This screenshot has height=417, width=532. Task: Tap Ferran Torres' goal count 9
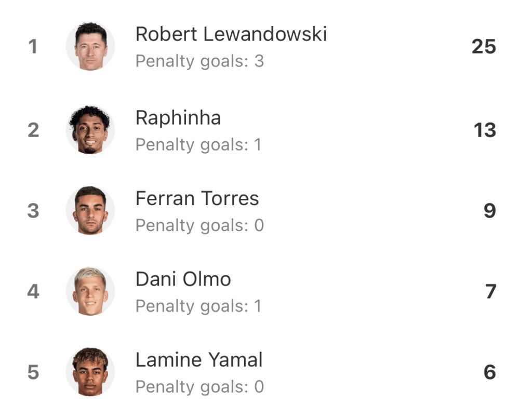[x=490, y=211]
